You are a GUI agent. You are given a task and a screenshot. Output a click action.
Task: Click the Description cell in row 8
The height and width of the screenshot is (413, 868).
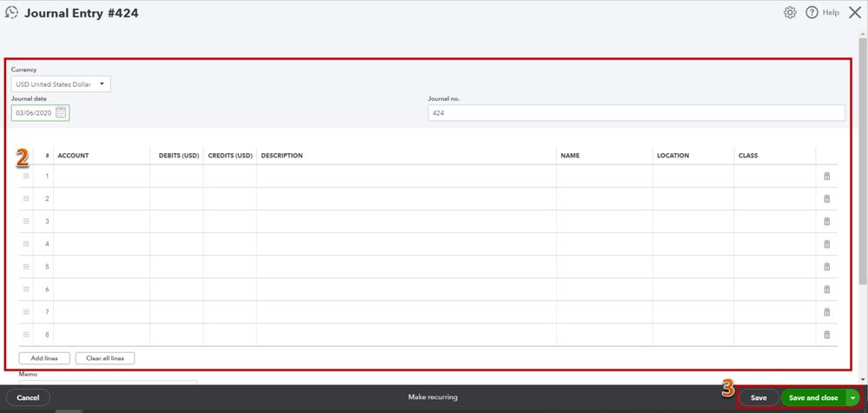point(407,335)
